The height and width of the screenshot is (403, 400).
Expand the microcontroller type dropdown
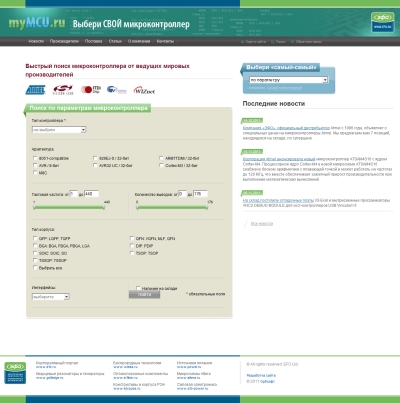(59, 130)
